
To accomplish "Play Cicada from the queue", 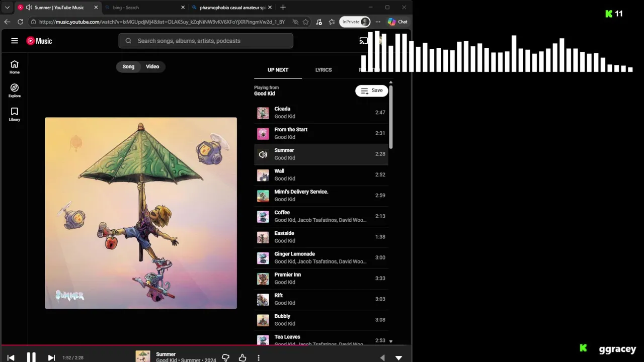I will (x=321, y=113).
